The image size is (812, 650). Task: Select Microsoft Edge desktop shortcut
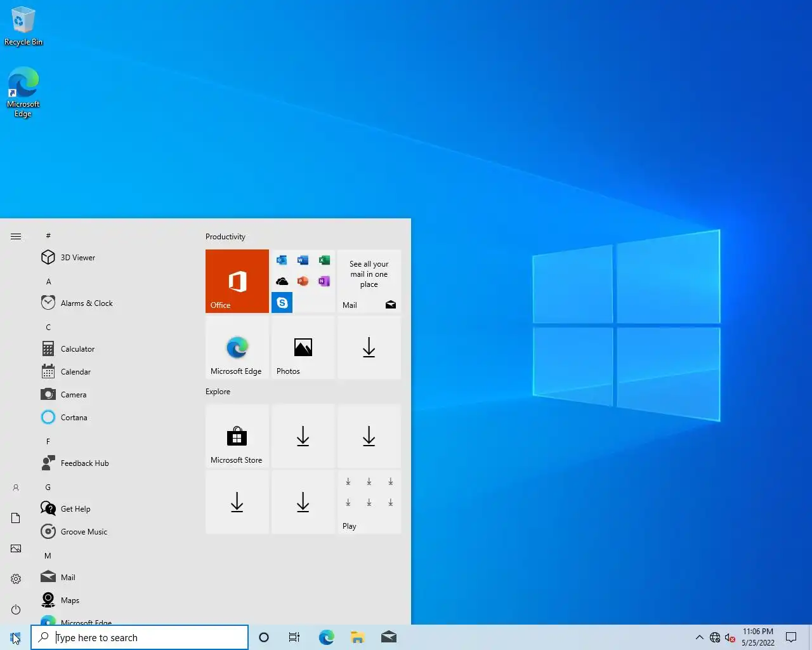coord(23,93)
